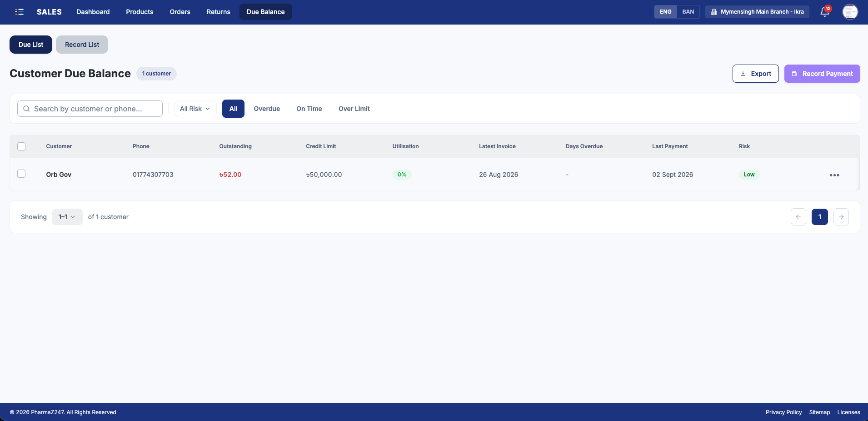Select the Due Balance nav item

266,12
